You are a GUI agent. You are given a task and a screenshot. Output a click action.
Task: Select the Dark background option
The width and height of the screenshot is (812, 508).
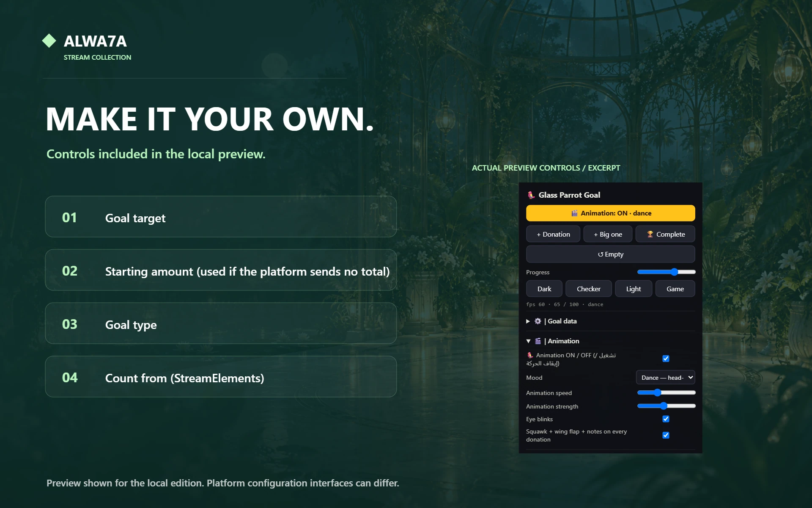[544, 289]
